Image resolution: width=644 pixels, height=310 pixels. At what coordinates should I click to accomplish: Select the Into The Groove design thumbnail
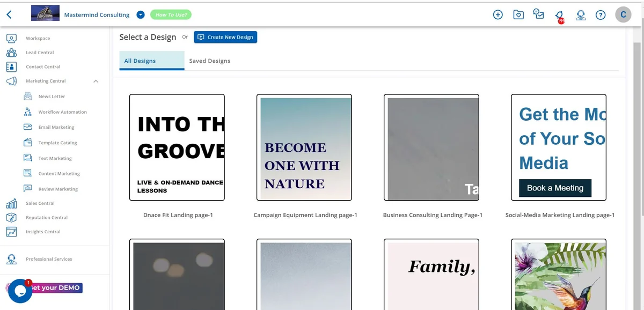click(177, 147)
